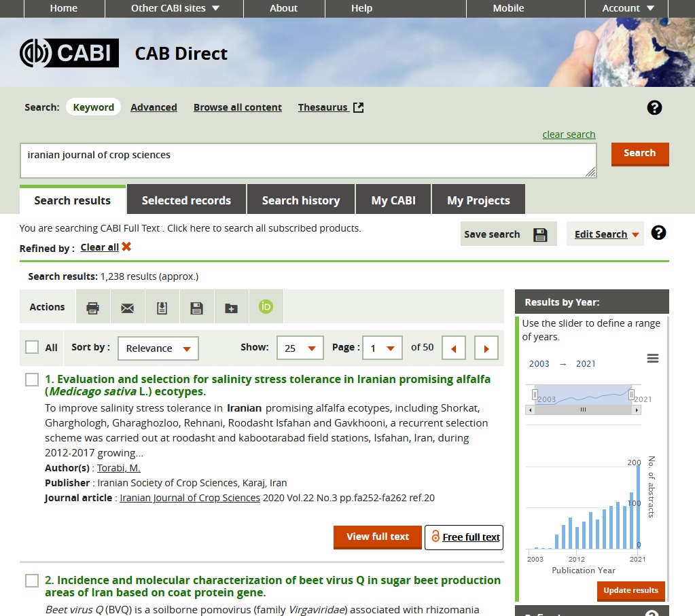Viewport: 695px width, 616px height.
Task: Open About in top navigation
Action: [x=284, y=8]
